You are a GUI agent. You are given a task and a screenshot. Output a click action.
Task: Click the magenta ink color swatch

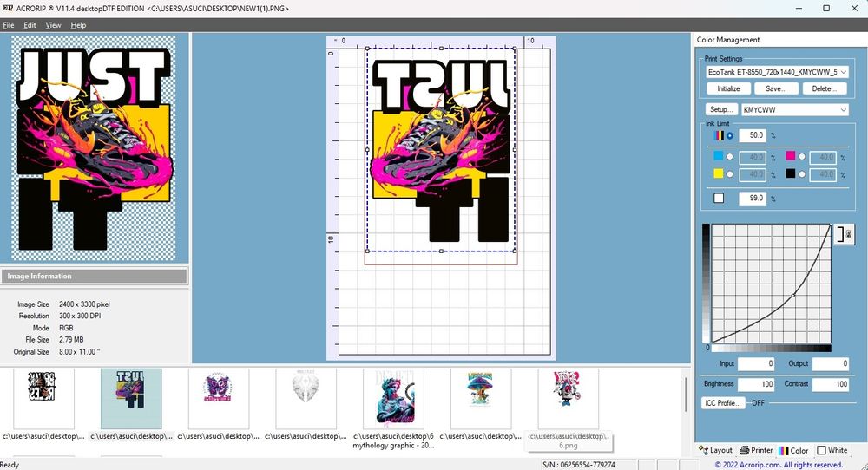click(x=791, y=156)
